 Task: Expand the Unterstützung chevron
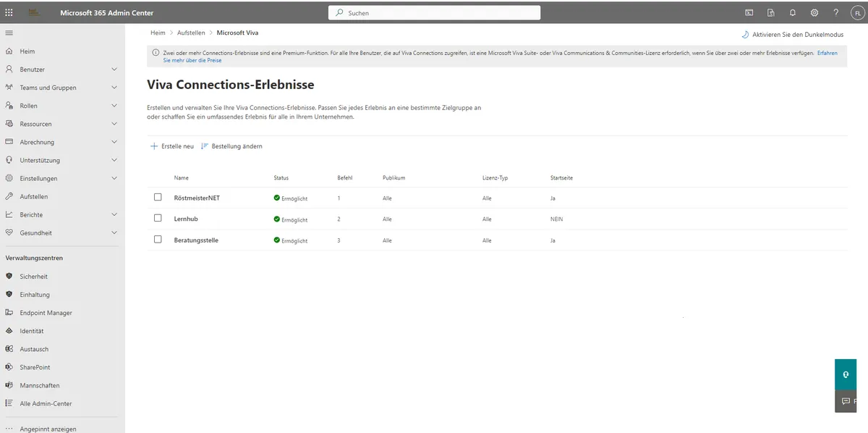coord(114,160)
